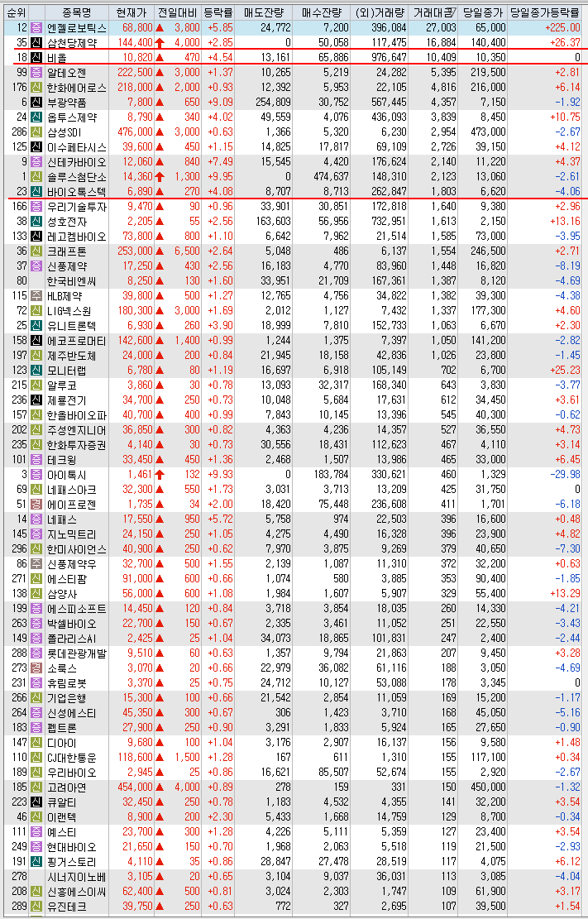Sort by the 매수잔량 column header
Screen dimensions: 588x919
(x=321, y=12)
